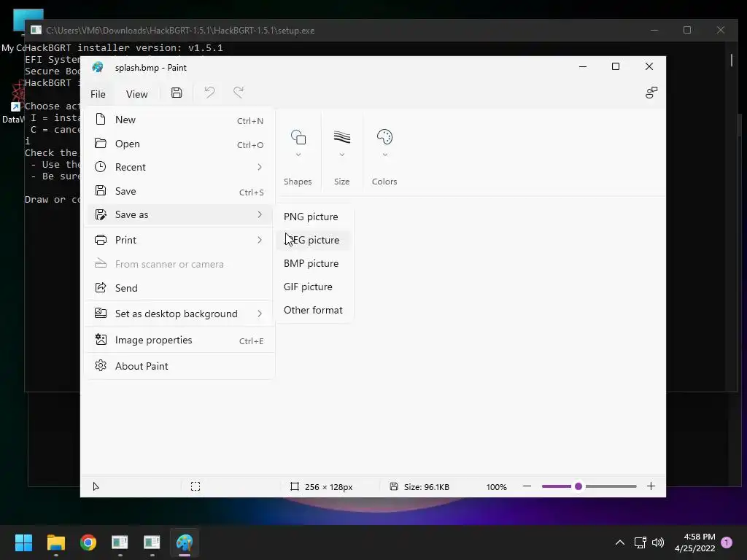747x560 pixels.
Task: Click the Recent clock icon
Action: coord(101,167)
